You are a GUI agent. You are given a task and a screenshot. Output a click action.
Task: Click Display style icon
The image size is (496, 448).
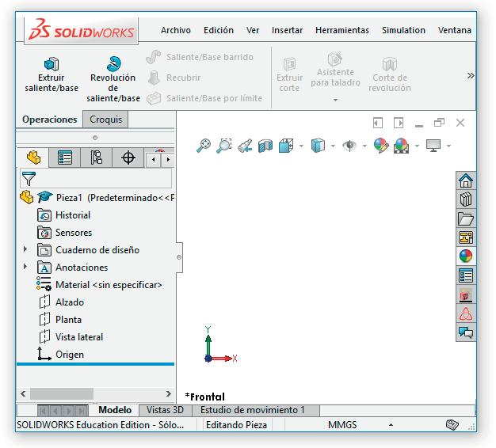pos(318,146)
